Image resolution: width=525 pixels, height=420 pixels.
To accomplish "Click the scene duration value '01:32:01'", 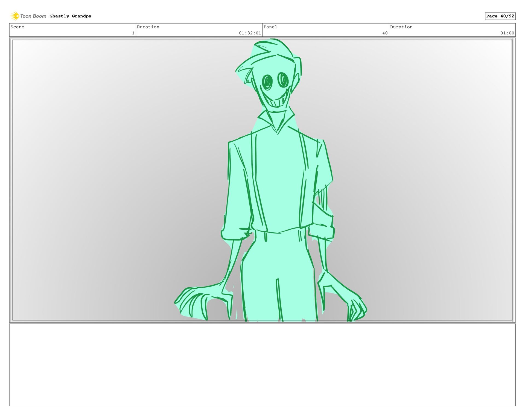I will pos(250,33).
